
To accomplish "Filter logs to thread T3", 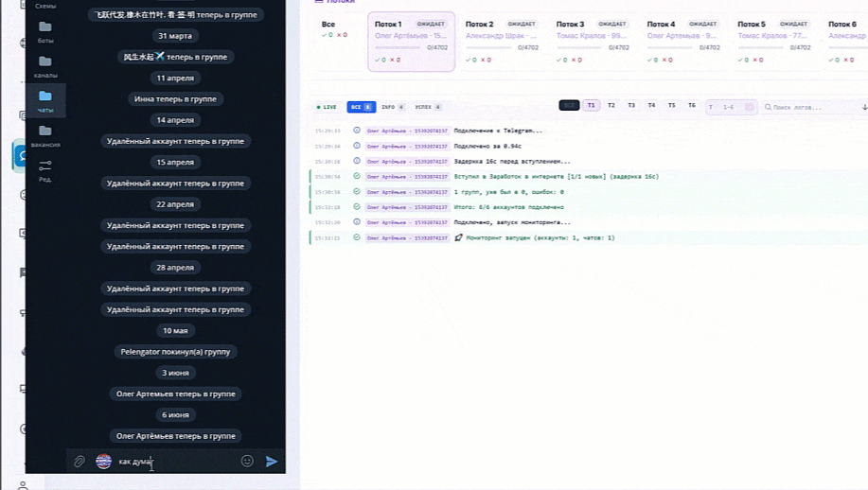I will pyautogui.click(x=631, y=105).
